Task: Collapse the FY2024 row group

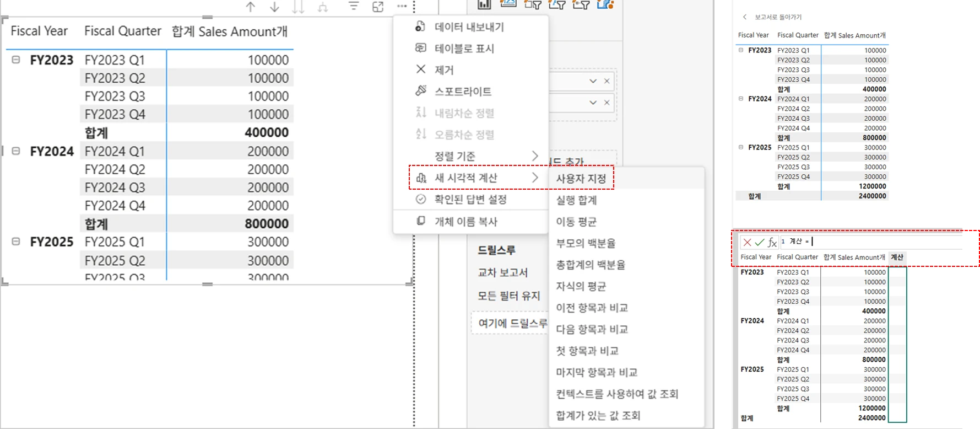Action: pyautogui.click(x=16, y=151)
